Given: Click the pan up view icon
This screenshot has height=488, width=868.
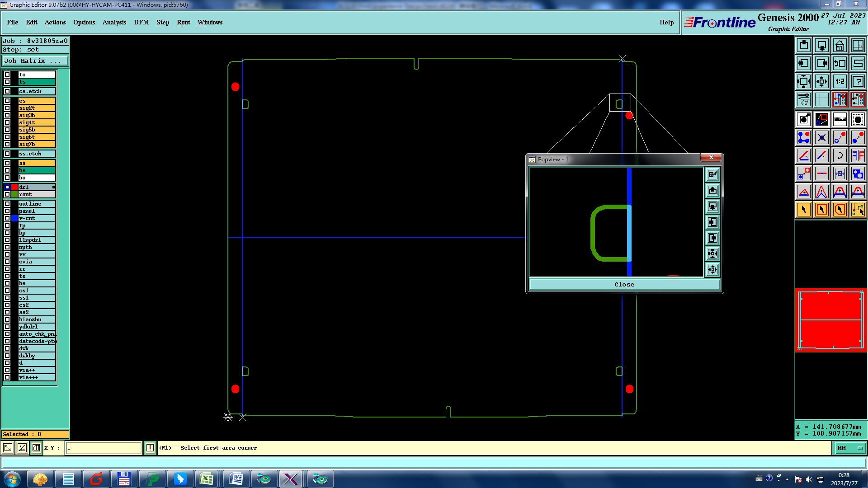Looking at the screenshot, I should [x=803, y=45].
